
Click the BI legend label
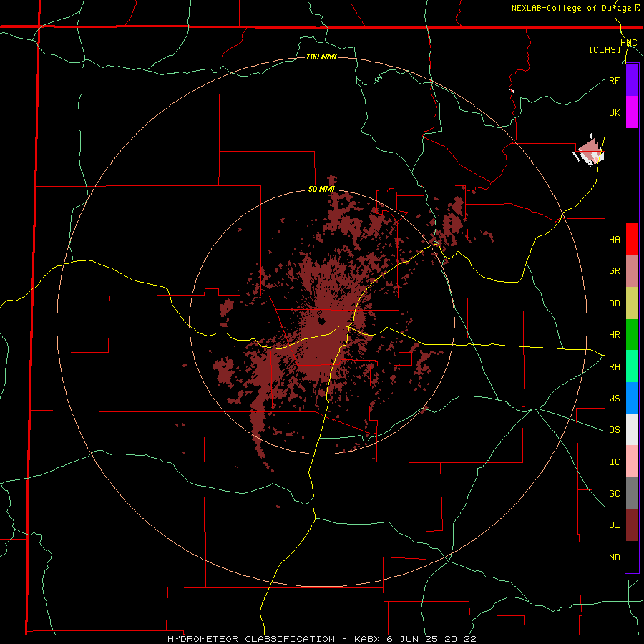pyautogui.click(x=614, y=525)
